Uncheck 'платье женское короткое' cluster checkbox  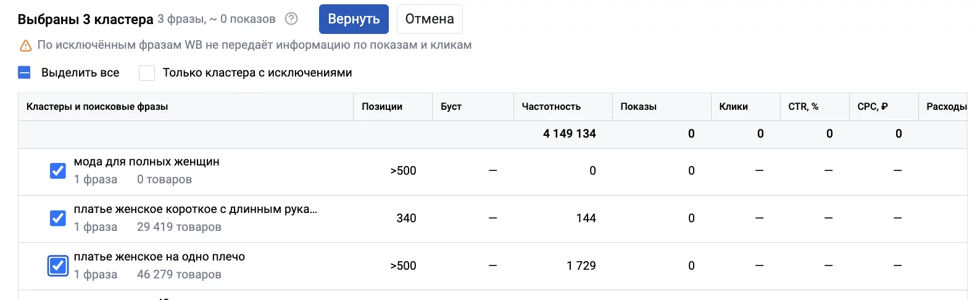pos(58,218)
